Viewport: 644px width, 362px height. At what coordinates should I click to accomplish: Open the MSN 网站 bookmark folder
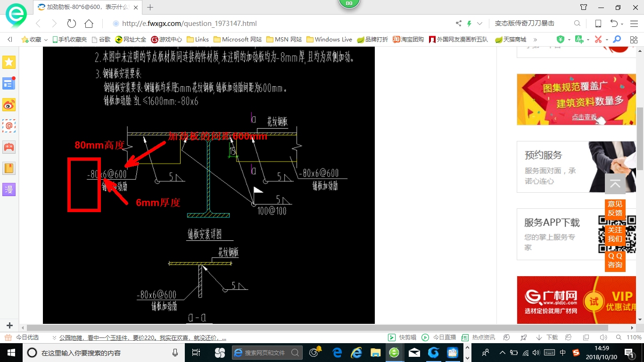pyautogui.click(x=284, y=40)
